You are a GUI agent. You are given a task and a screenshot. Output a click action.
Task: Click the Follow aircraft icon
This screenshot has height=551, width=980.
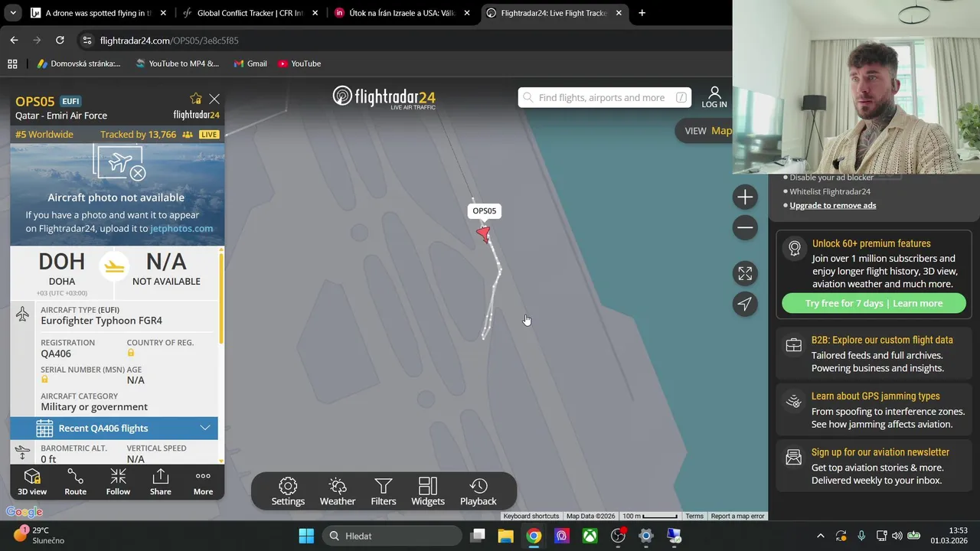click(118, 482)
